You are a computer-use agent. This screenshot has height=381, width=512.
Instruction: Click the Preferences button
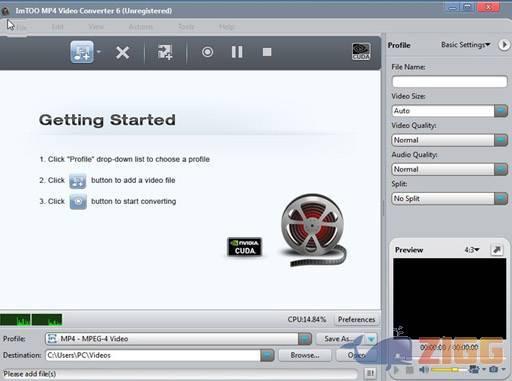coord(356,319)
